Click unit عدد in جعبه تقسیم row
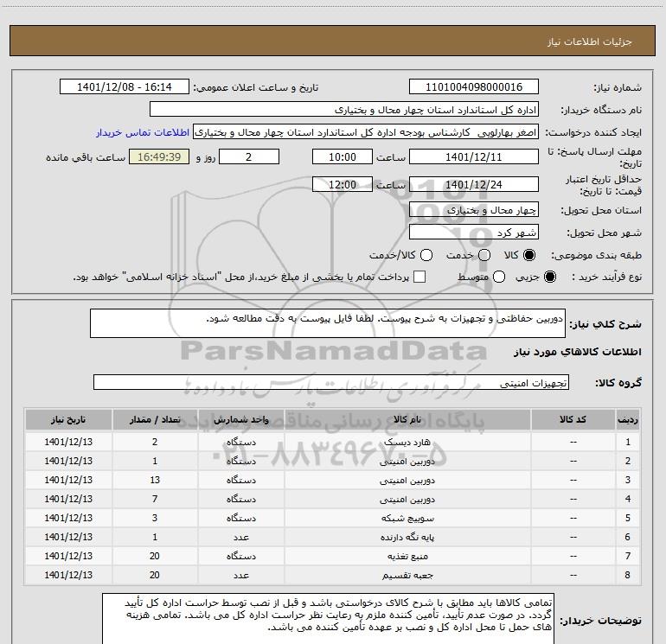Screen dimensions: 666x644 point(240,575)
